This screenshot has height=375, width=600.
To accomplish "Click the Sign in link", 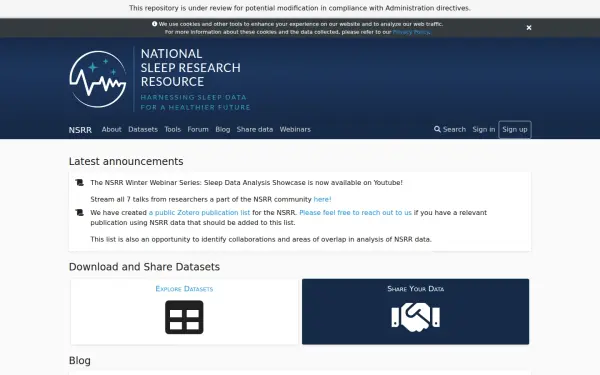I will click(x=484, y=129).
